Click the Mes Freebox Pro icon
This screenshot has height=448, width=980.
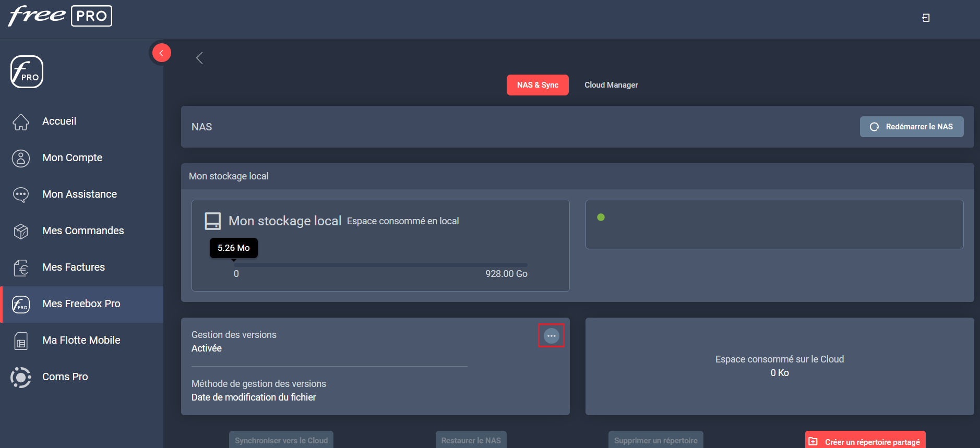(21, 304)
